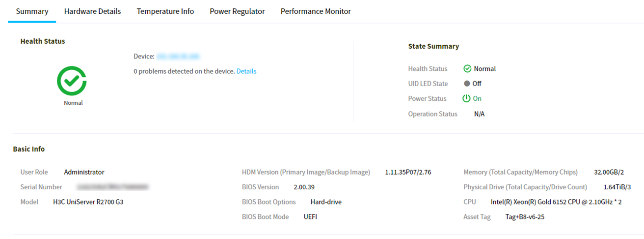Click the gray UID LED Off indicator
The height and width of the screenshot is (239, 644).
click(x=467, y=84)
